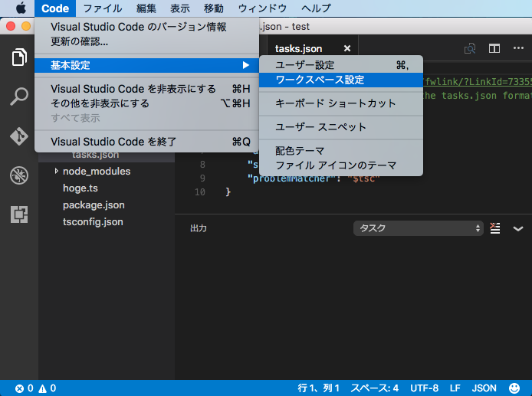Open the タスク output channel dropdown
Screen dimensions: 532x396
419,228
